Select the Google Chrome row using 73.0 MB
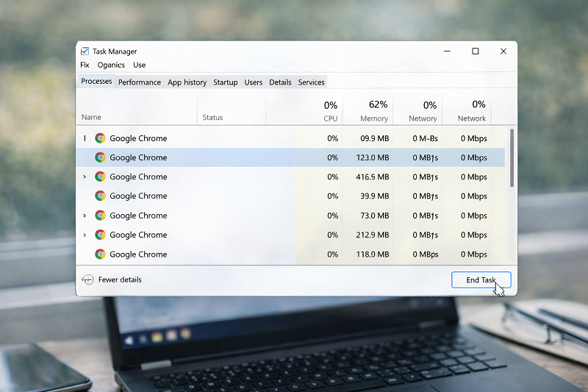 (x=290, y=215)
